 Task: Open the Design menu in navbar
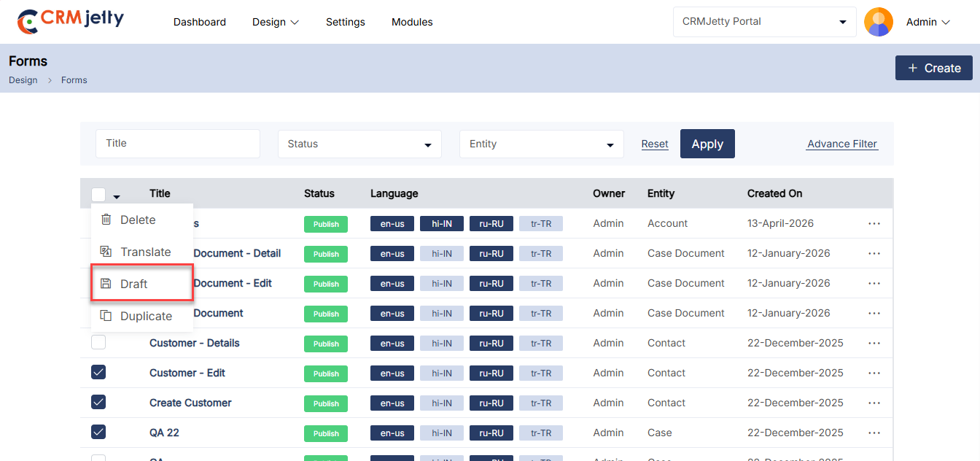pos(276,22)
